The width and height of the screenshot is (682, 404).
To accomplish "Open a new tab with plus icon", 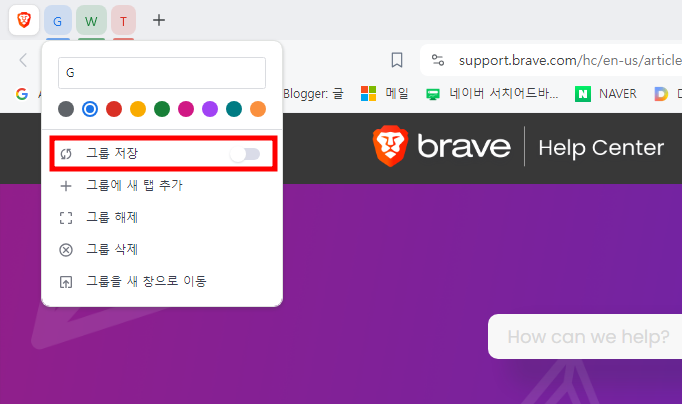I will [x=159, y=20].
